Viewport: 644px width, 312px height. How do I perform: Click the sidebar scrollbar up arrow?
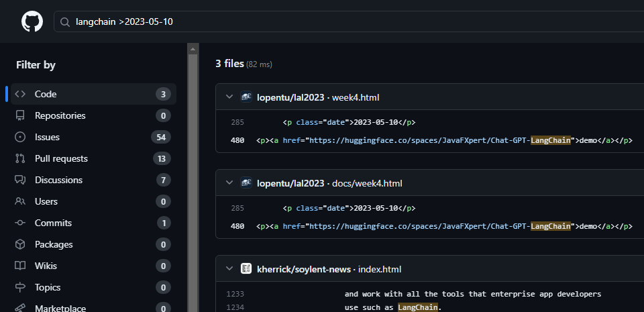coord(193,48)
